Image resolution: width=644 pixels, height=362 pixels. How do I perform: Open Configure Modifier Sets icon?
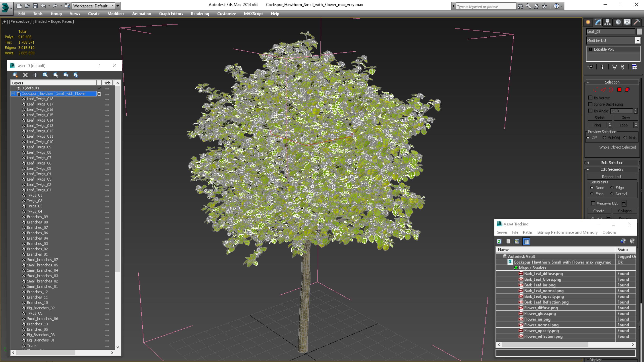tap(634, 67)
